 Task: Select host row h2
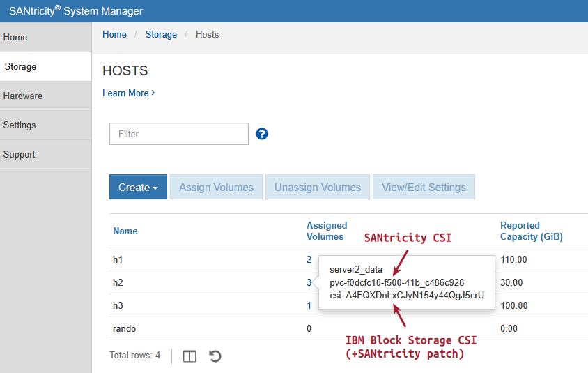(349, 282)
